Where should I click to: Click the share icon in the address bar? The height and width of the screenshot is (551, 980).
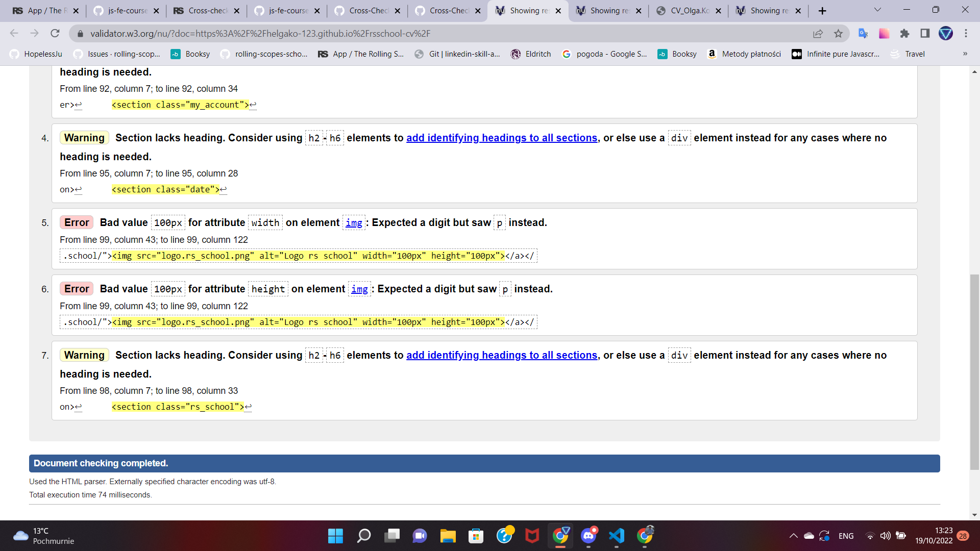tap(818, 34)
